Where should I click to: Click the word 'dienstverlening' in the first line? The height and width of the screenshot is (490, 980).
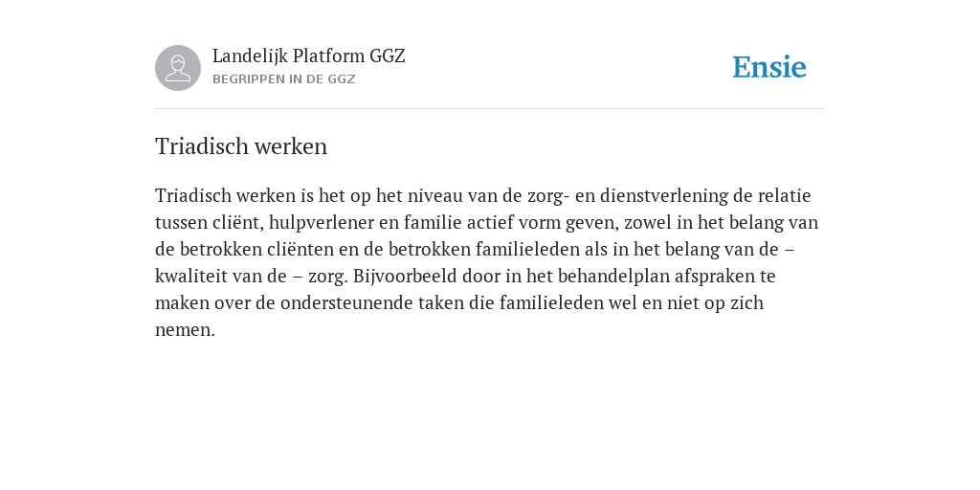664,195
